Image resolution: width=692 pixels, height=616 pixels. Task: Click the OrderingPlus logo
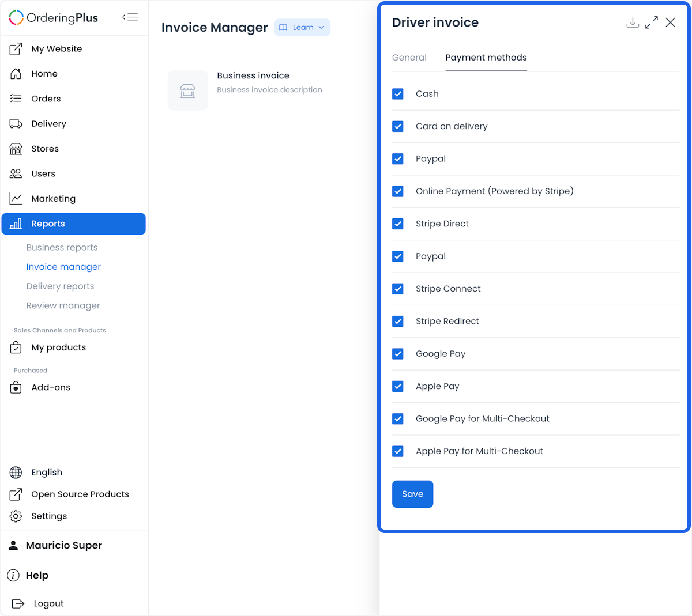tap(54, 18)
